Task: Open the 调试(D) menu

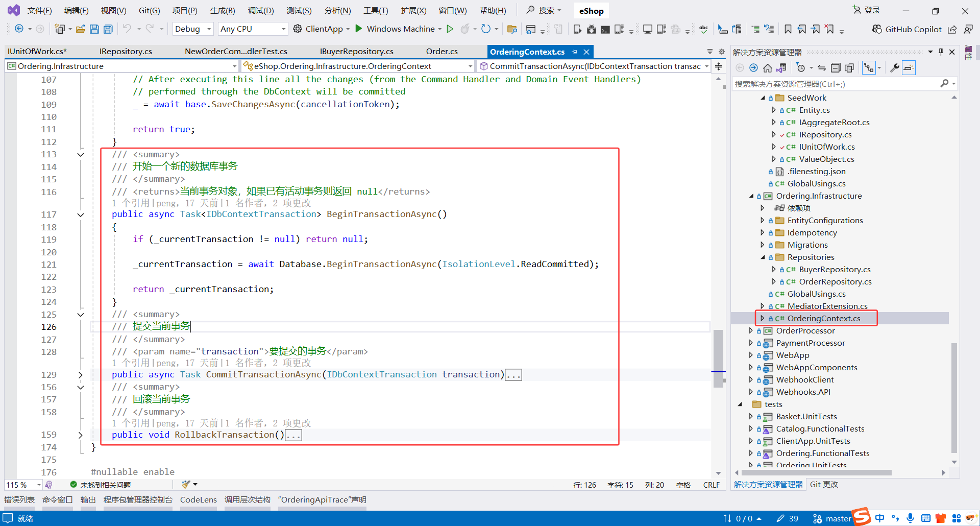Action: coord(261,11)
